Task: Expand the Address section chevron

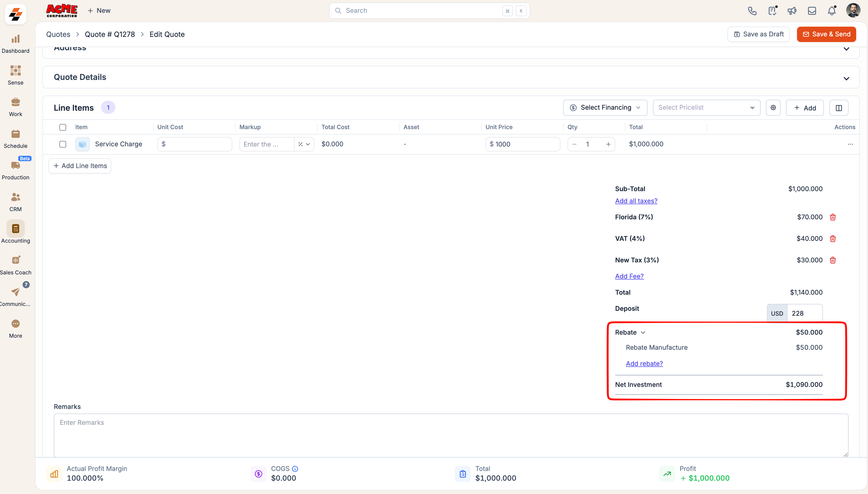Action: [x=846, y=49]
